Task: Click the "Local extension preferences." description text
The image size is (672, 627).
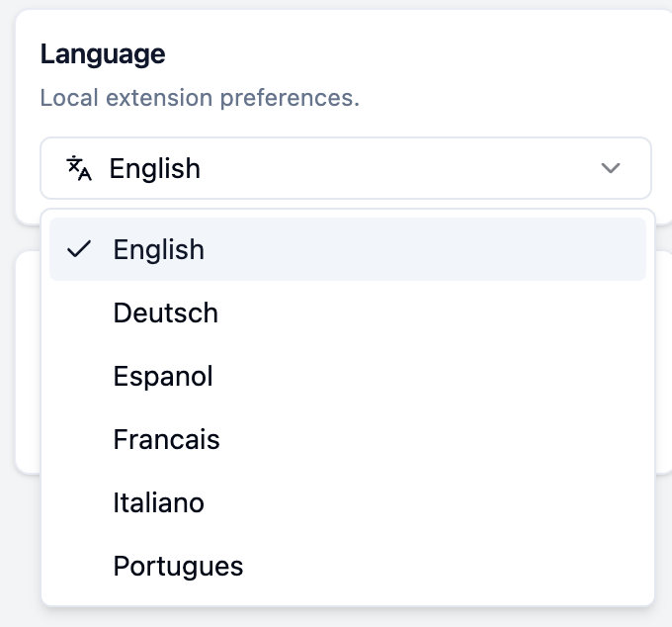Action: [x=200, y=99]
